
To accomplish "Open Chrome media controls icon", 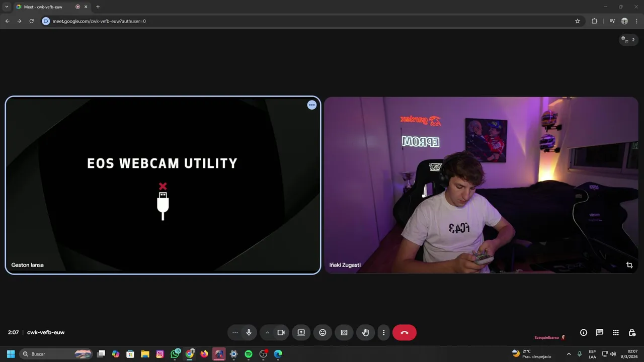I will tap(612, 21).
